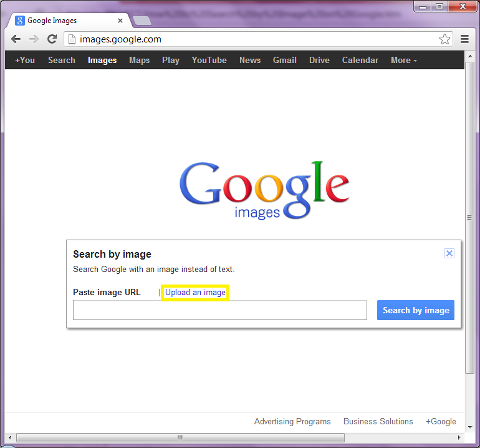Image resolution: width=480 pixels, height=448 pixels.
Task: Open YouTube from the Google bar
Action: tap(209, 60)
